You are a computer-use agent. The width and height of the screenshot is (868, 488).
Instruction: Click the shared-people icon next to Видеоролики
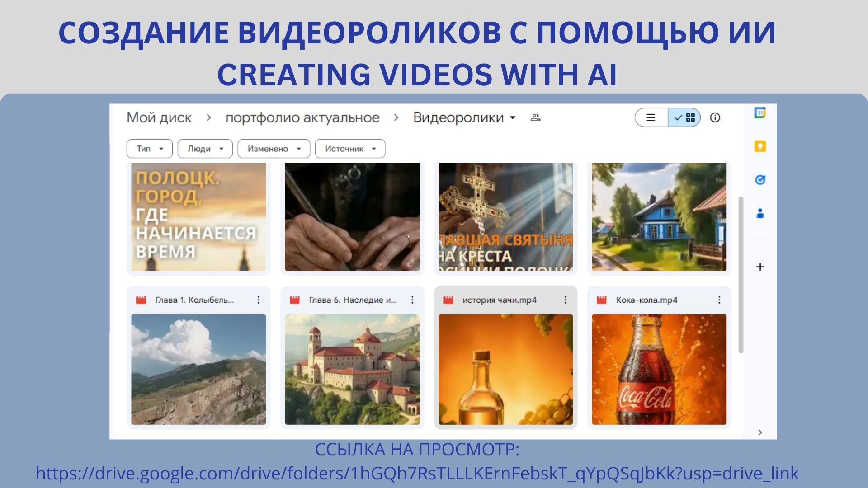[535, 117]
